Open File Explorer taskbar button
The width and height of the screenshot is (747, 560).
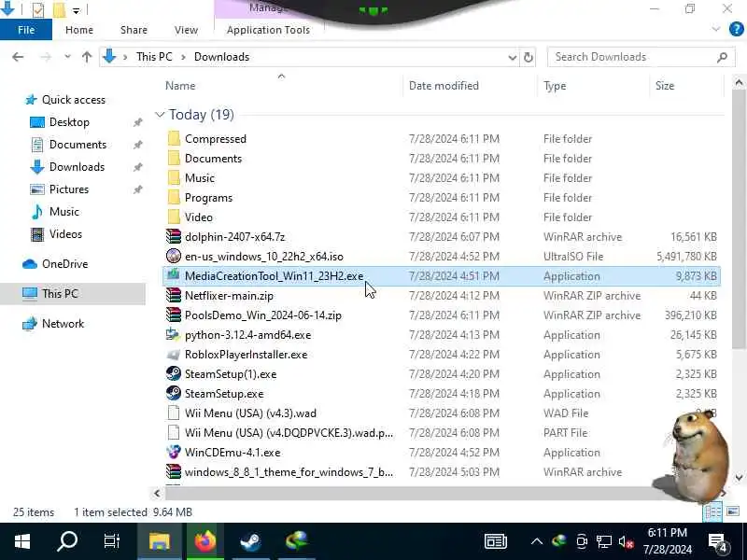coord(160,541)
